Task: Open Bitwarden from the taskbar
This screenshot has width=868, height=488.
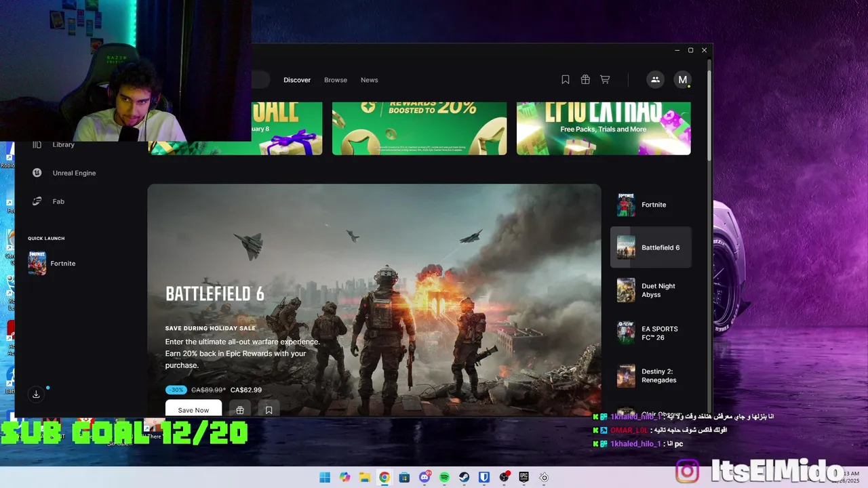Action: [484, 477]
